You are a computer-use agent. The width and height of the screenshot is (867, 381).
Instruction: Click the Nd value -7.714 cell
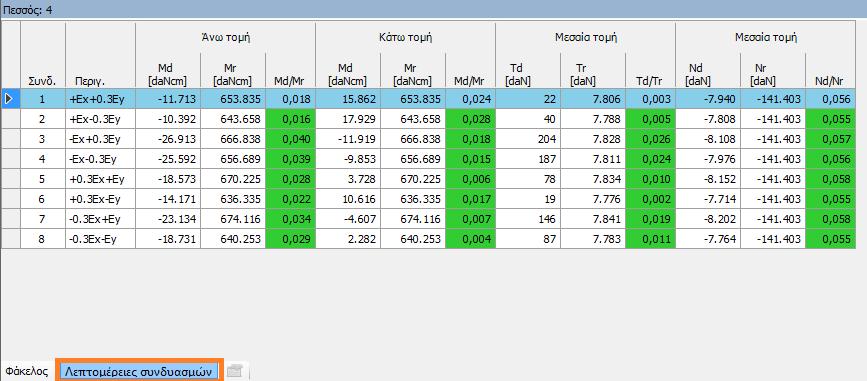click(708, 199)
